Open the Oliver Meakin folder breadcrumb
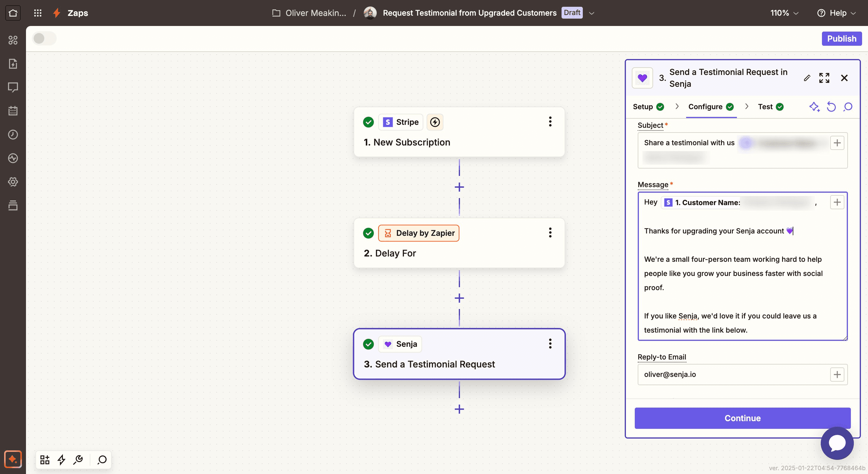868x474 pixels. [309, 13]
